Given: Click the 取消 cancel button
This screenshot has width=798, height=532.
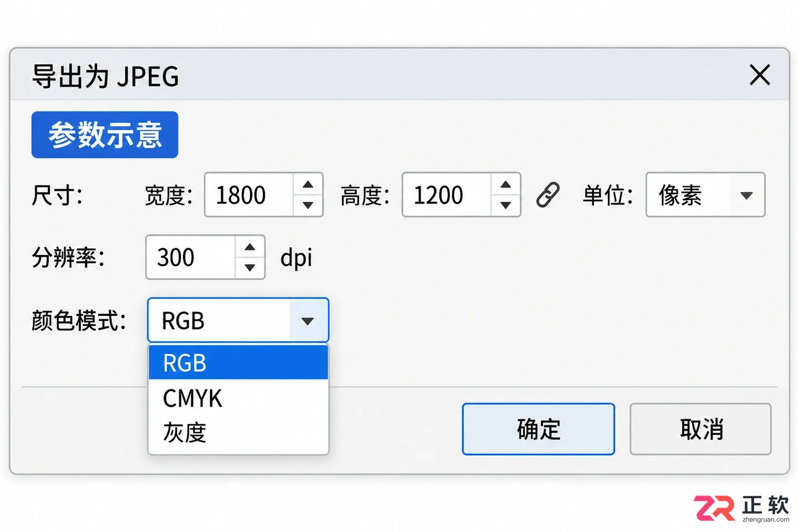Looking at the screenshot, I should point(700,429).
